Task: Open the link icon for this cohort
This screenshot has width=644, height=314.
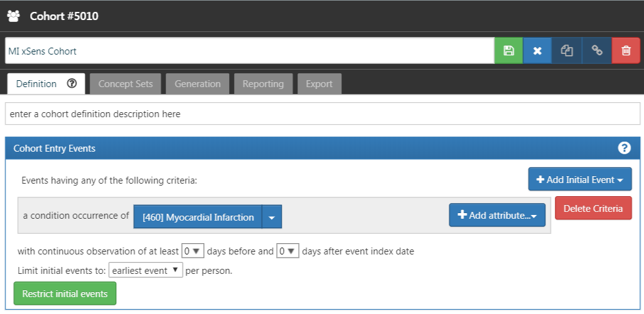Action: 597,51
